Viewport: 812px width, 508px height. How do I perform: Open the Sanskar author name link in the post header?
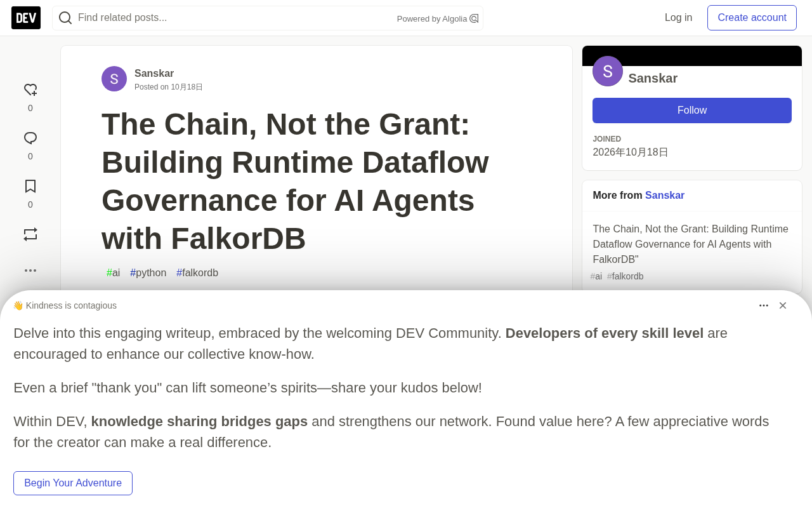154,74
